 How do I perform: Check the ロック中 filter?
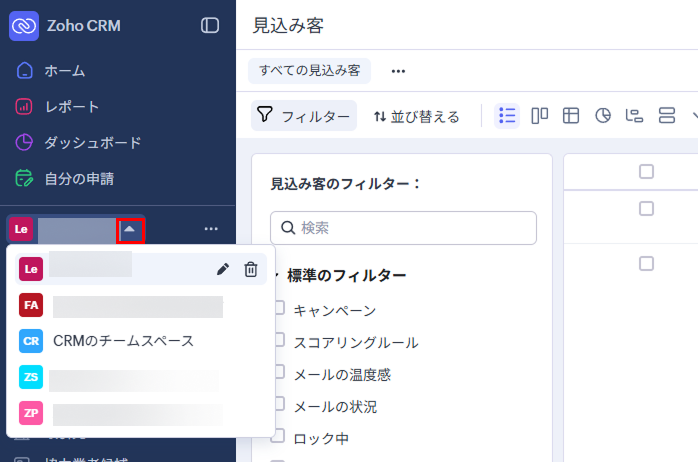[279, 436]
